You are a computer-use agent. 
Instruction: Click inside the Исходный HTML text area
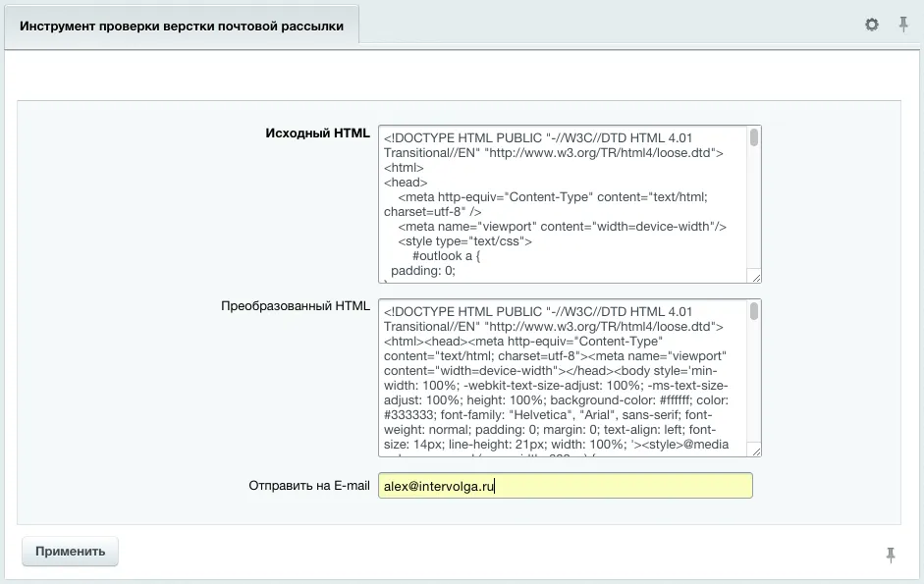tap(562, 204)
